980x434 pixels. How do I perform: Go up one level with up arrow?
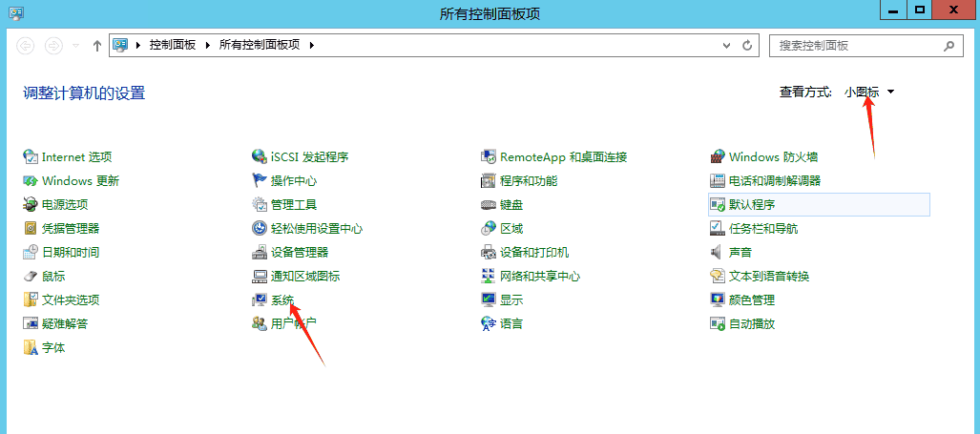pyautogui.click(x=97, y=46)
